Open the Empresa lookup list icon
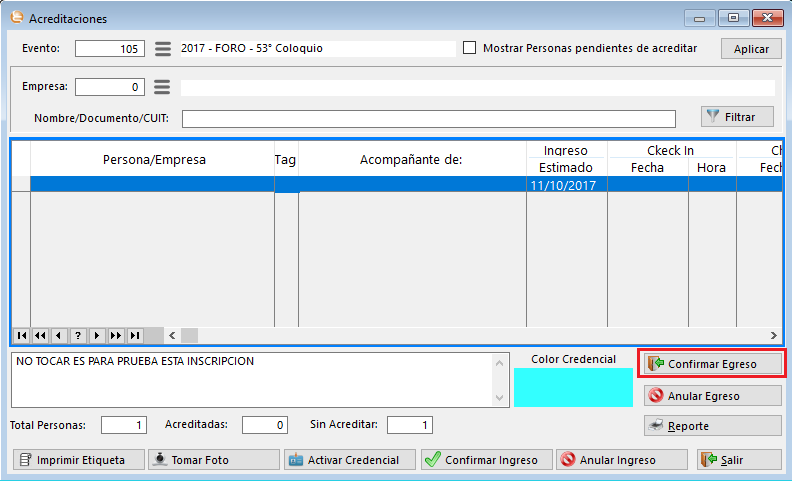The image size is (792, 481). (163, 87)
